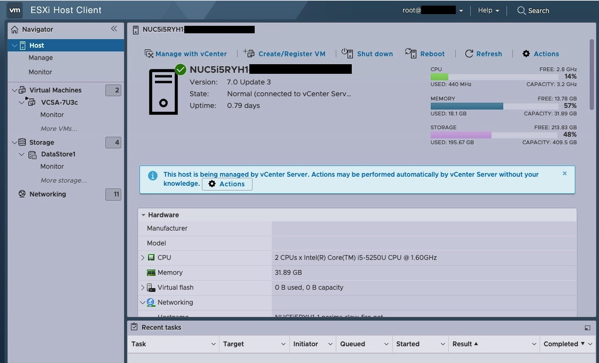Dismiss the vCenter managed banner
Screen dimensions: 599x363
point(565,173)
